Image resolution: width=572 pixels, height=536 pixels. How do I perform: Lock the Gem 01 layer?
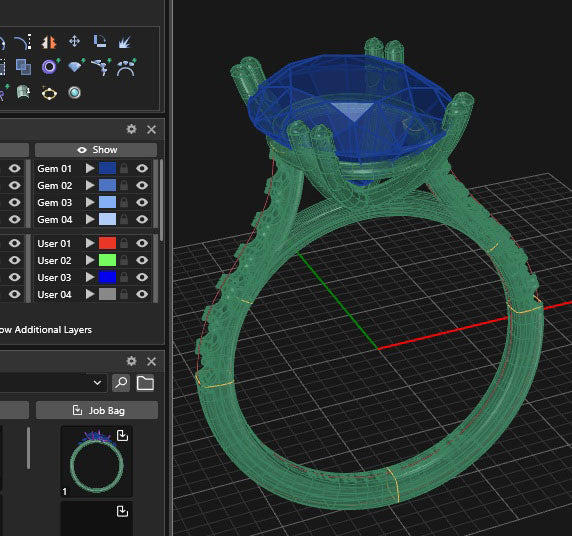[x=124, y=168]
